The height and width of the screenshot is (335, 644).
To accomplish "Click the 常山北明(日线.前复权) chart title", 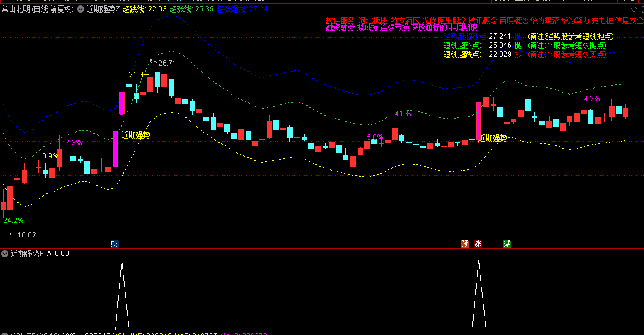I will click(38, 9).
